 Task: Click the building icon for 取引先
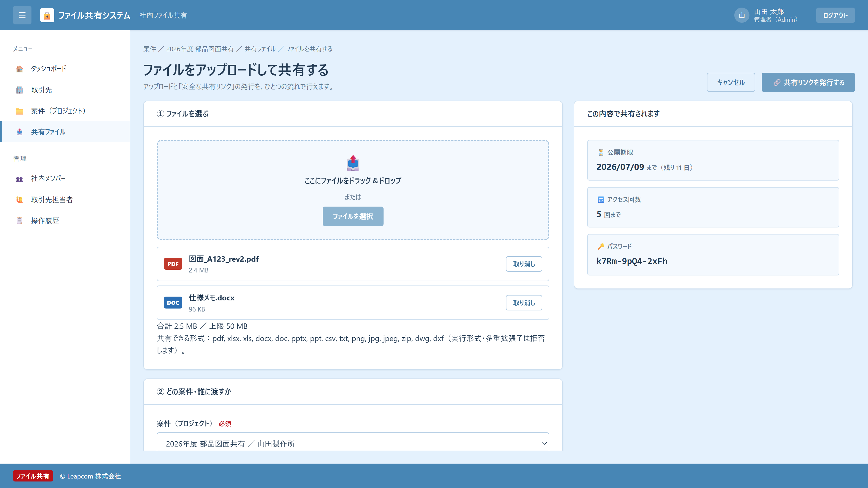coord(20,90)
